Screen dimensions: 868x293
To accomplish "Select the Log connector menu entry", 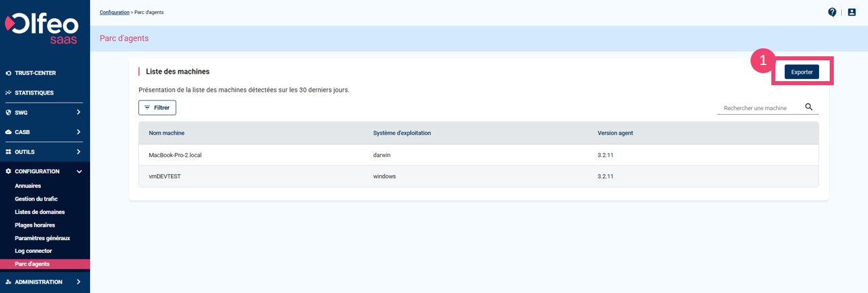I will [x=33, y=251].
